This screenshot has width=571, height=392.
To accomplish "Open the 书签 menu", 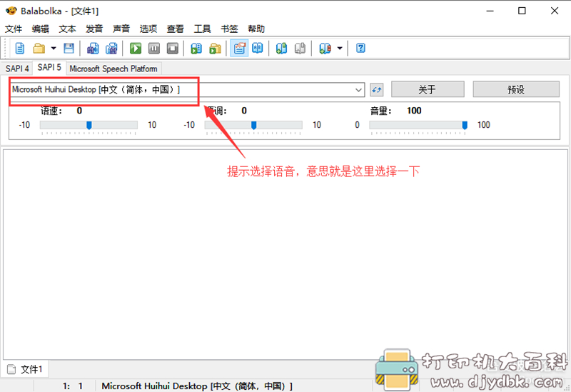I will (229, 29).
